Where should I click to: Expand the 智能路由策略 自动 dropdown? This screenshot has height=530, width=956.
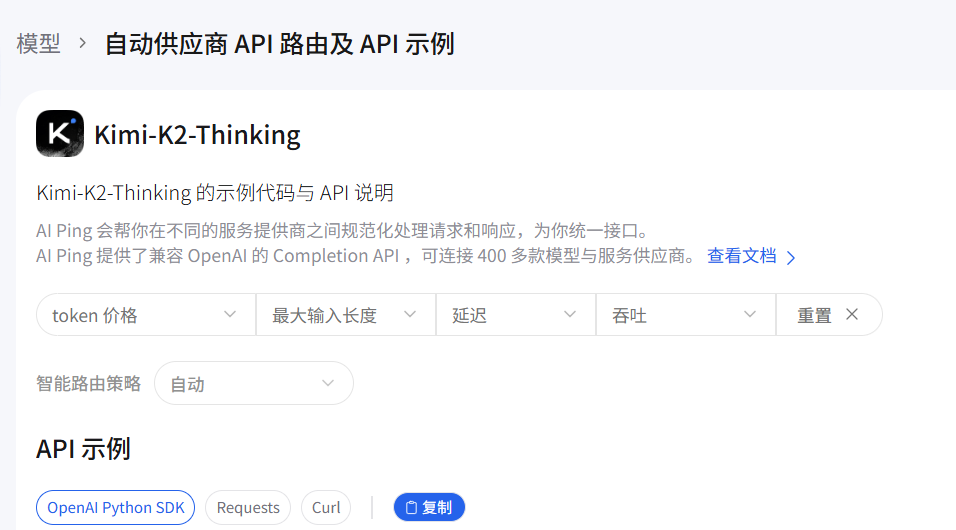coord(254,383)
